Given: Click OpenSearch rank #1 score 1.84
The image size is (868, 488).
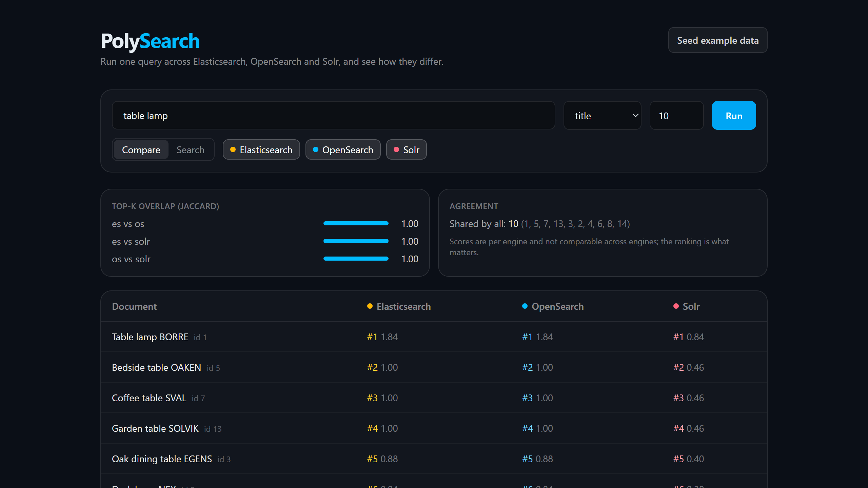Looking at the screenshot, I should click(x=537, y=337).
